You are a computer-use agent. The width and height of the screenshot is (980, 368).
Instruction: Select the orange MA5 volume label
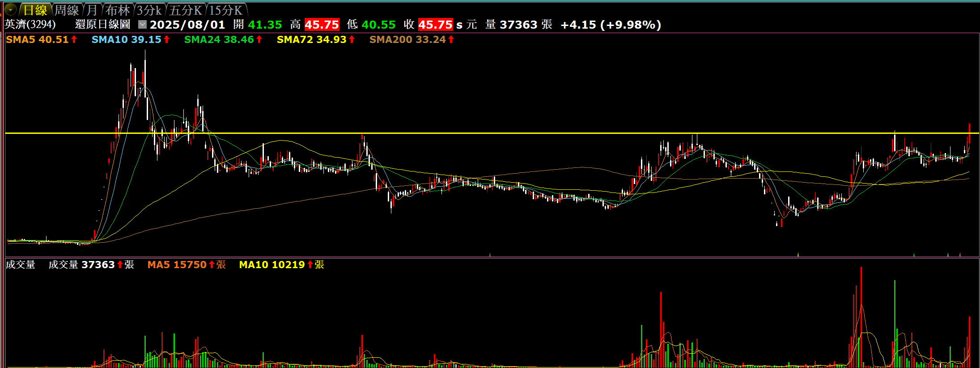[x=177, y=265]
